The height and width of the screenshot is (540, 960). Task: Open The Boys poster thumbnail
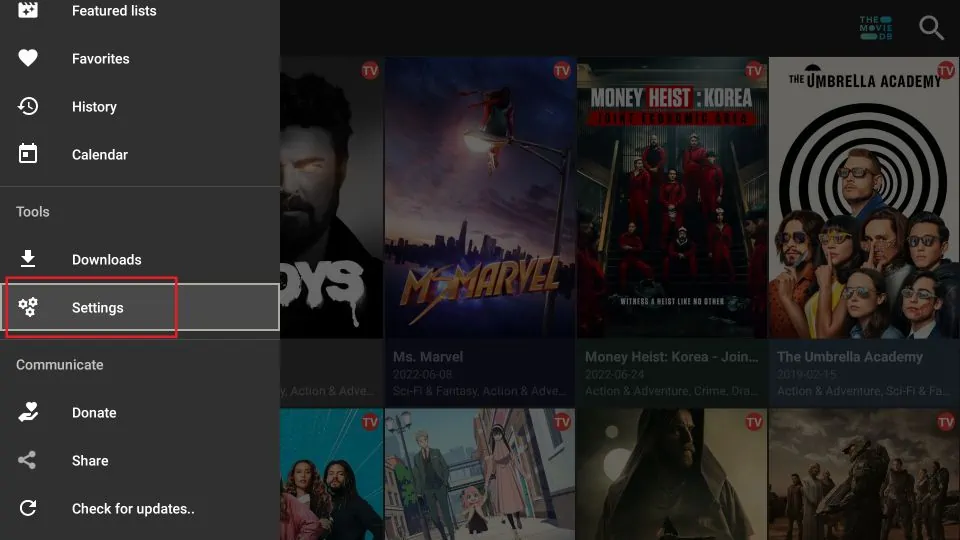pyautogui.click(x=331, y=198)
